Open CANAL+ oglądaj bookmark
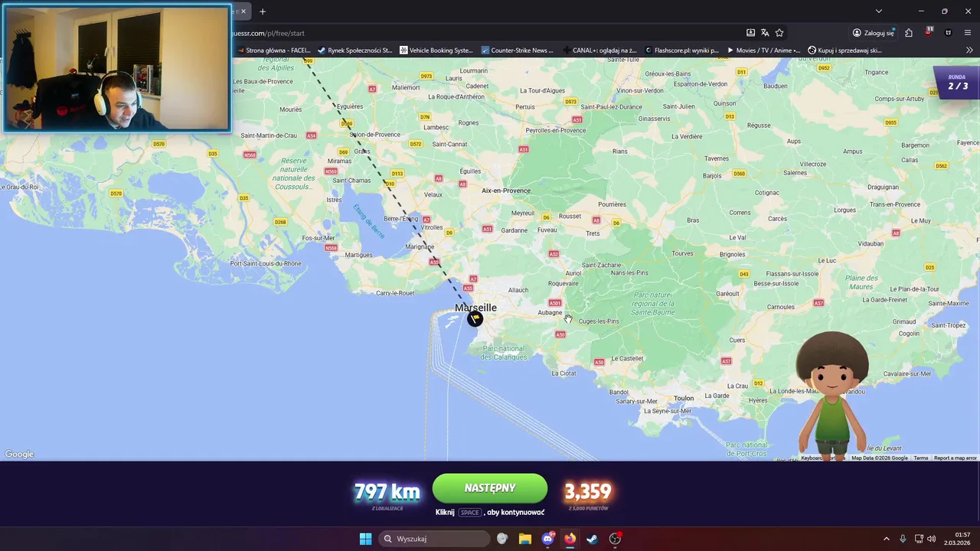The height and width of the screenshot is (551, 980). pyautogui.click(x=599, y=51)
